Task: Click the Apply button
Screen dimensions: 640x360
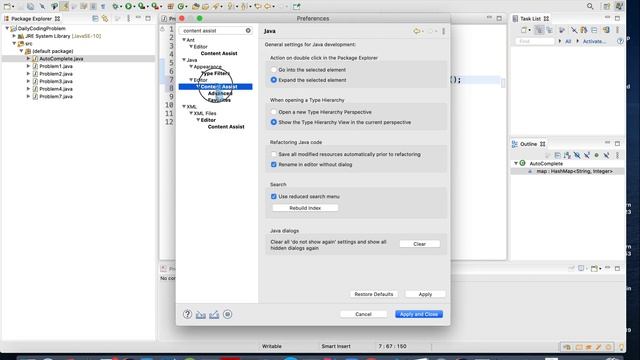Action: (425, 294)
